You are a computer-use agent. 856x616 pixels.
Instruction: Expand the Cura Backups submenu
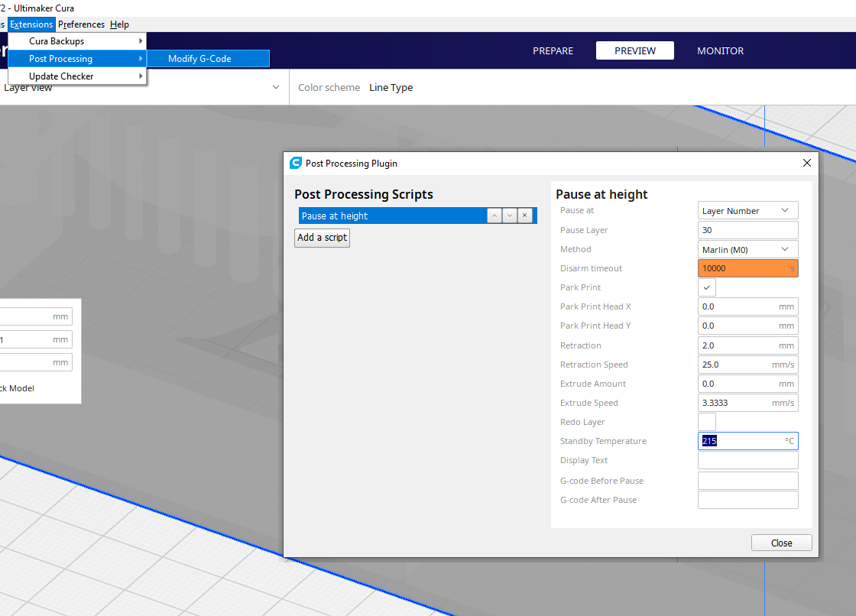pos(77,41)
